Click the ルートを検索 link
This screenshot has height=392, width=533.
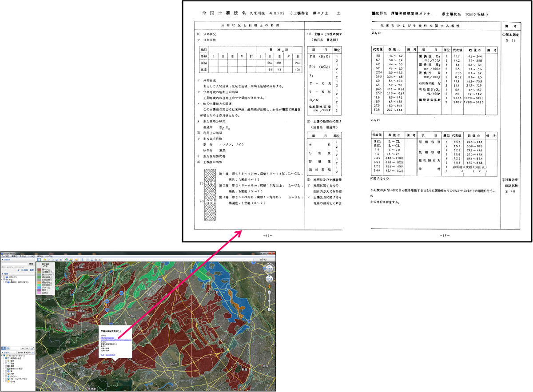click(x=23, y=270)
